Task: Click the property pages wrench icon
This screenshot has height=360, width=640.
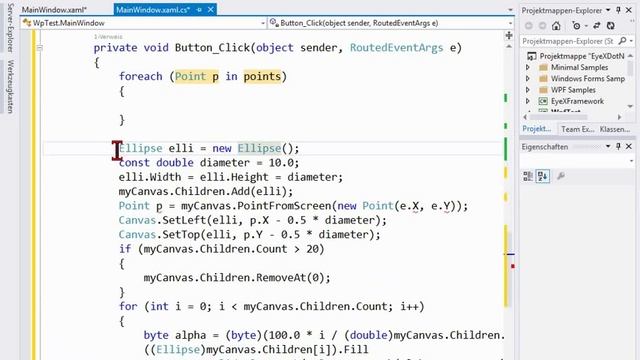Action: [x=561, y=176]
